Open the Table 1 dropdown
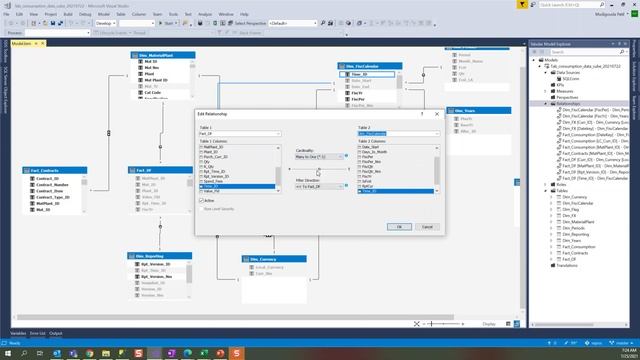Image resolution: width=640 pixels, height=360 pixels. pyautogui.click(x=240, y=133)
